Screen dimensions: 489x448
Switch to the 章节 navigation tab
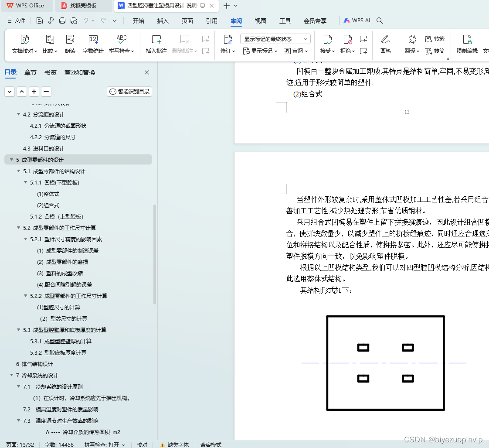[30, 72]
